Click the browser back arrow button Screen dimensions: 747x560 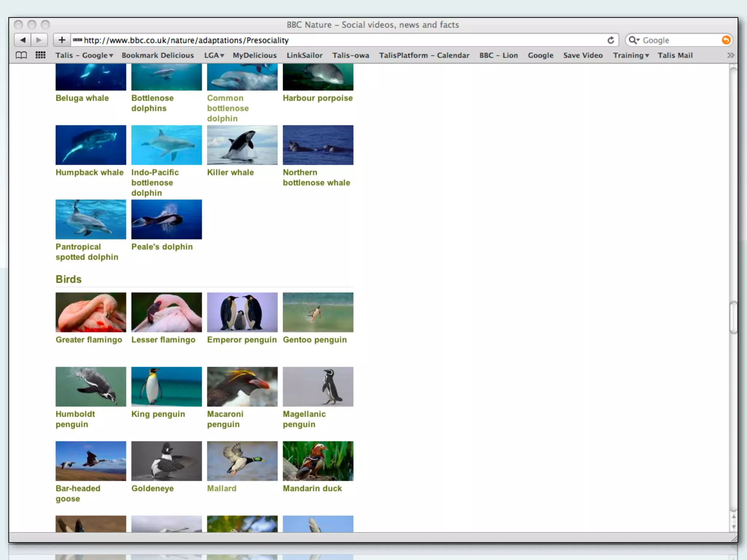(x=23, y=40)
